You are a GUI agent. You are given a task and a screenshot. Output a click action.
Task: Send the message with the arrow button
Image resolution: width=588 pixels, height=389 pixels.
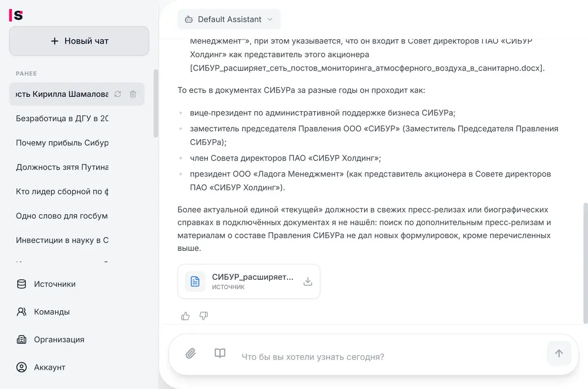click(x=559, y=353)
